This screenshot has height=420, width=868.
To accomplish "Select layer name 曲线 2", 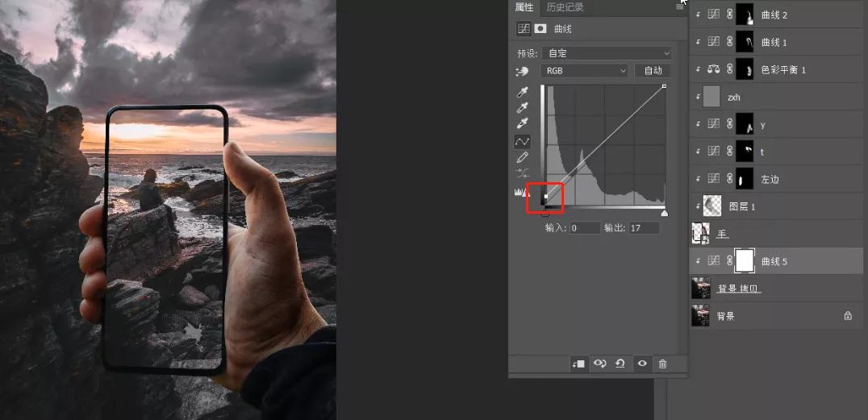I will pos(774,15).
